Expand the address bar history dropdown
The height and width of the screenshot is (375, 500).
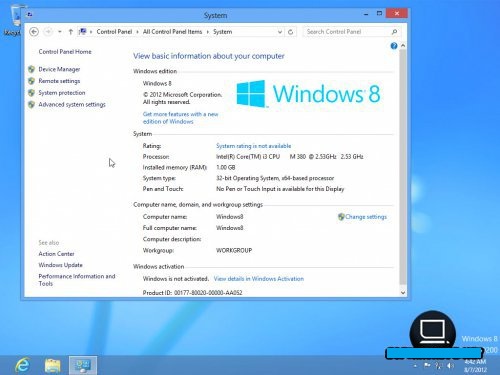point(280,32)
